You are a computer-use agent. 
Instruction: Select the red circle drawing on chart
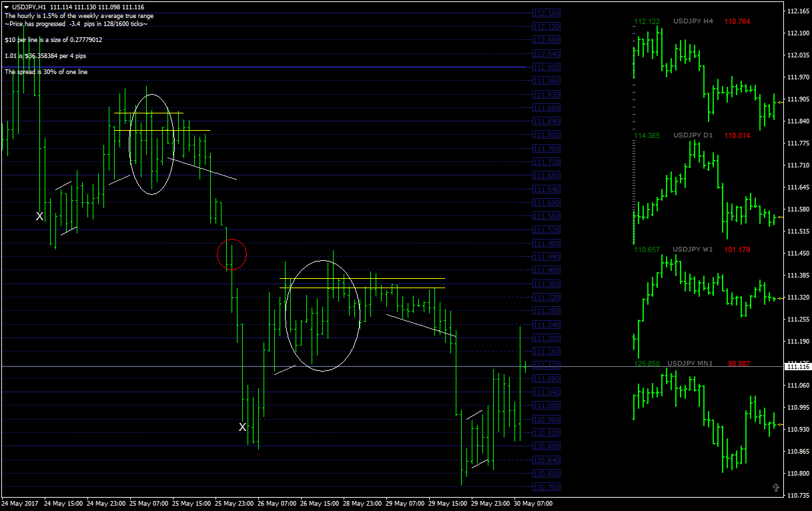tap(232, 254)
